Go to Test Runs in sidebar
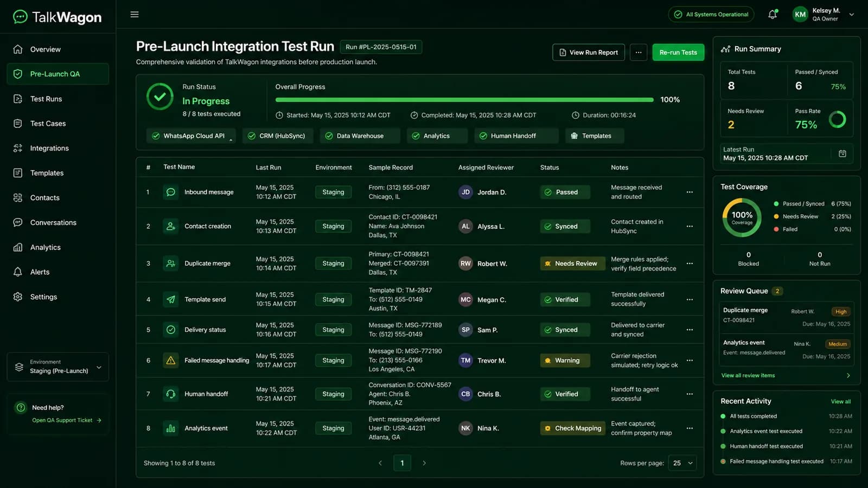Image resolution: width=868 pixels, height=488 pixels. [x=58, y=99]
